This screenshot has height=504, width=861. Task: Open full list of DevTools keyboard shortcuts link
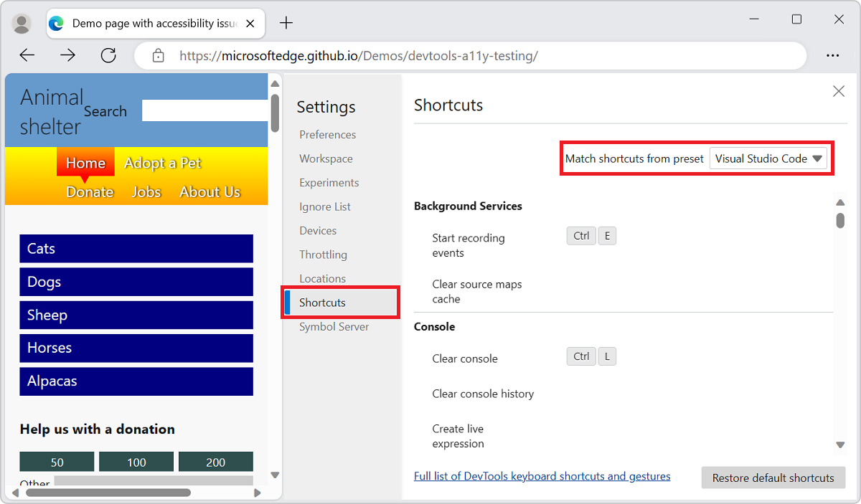[542, 476]
